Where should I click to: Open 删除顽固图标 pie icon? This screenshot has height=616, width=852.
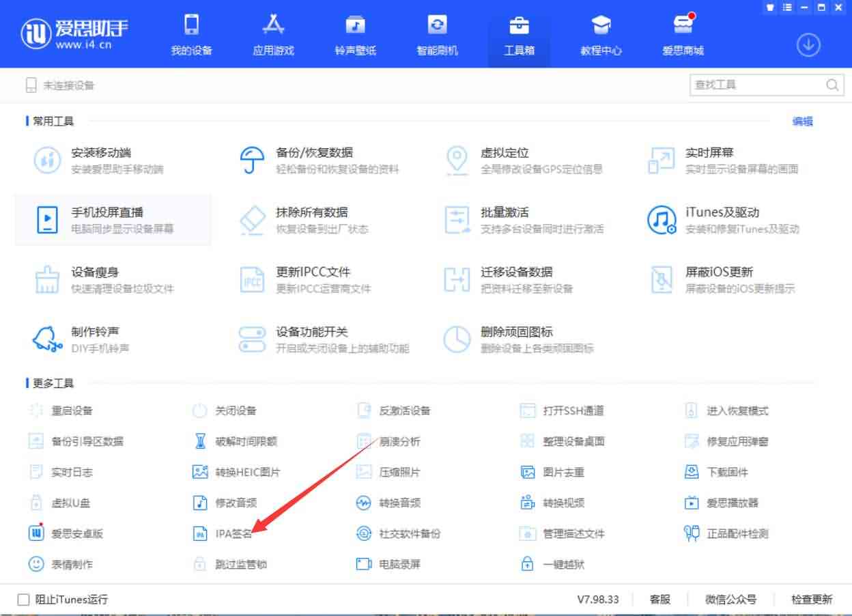(457, 339)
